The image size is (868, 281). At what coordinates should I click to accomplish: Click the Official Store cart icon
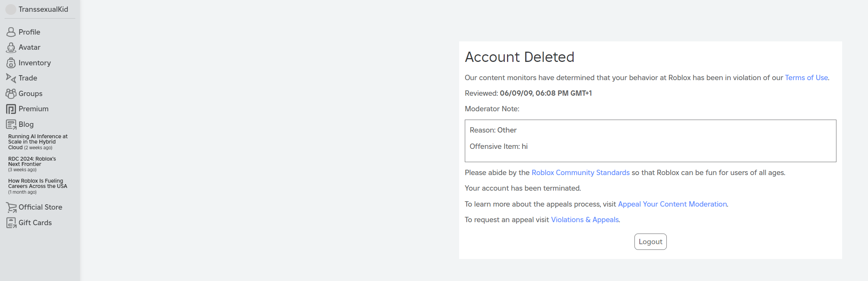click(x=11, y=207)
